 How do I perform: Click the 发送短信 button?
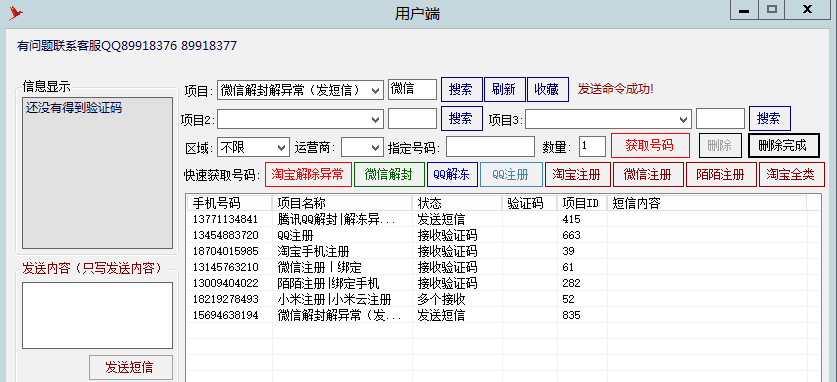(x=131, y=367)
